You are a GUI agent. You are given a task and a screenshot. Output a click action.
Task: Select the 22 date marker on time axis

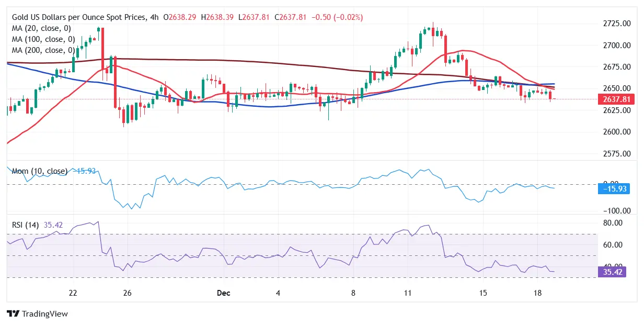73,293
